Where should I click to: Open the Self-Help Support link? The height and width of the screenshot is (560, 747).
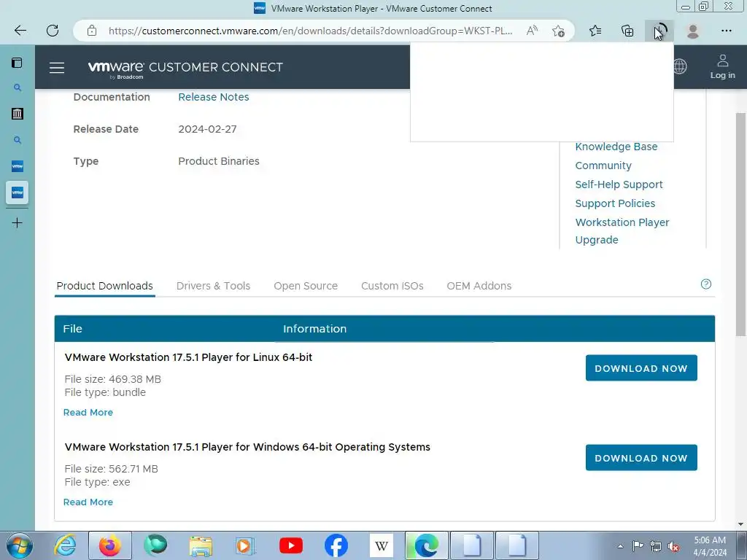[x=619, y=184]
